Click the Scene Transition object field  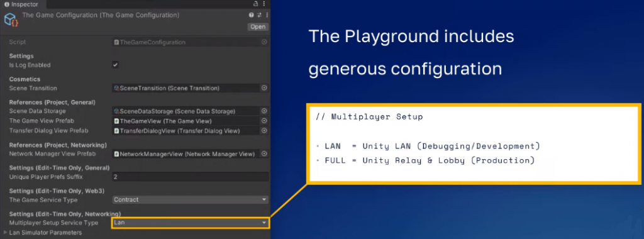pyautogui.click(x=186, y=88)
